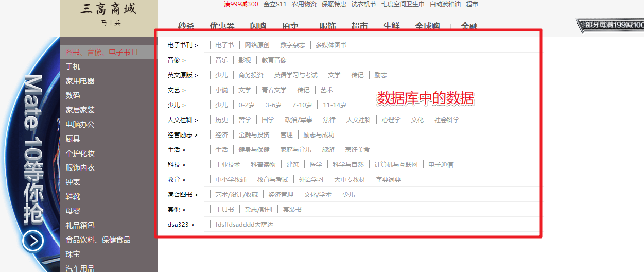Click the 三高商城 logo
Screen dimensions: 644x272
109,8
